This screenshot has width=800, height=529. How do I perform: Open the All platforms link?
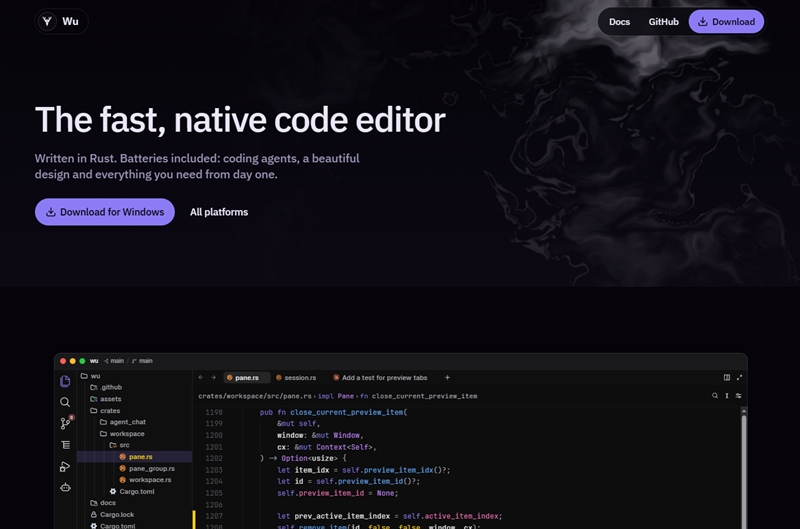[x=219, y=212]
